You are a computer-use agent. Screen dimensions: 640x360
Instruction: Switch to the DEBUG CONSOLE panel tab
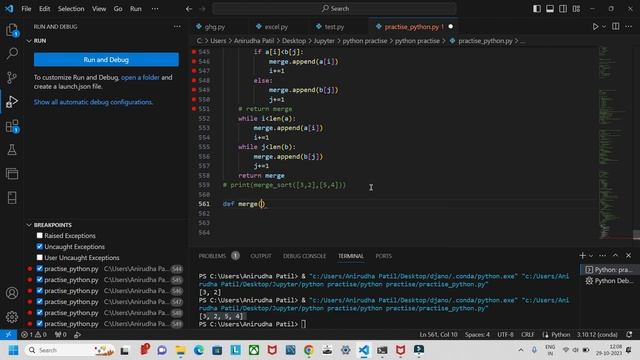point(304,256)
